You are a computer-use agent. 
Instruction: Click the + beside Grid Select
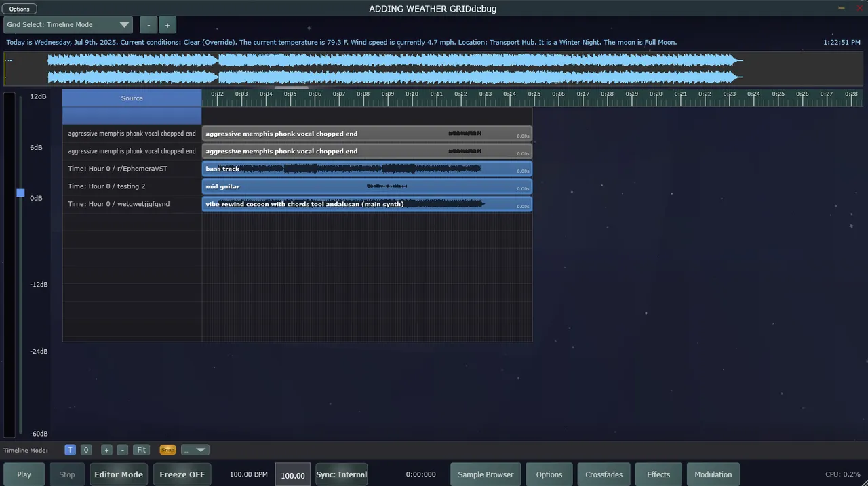167,24
